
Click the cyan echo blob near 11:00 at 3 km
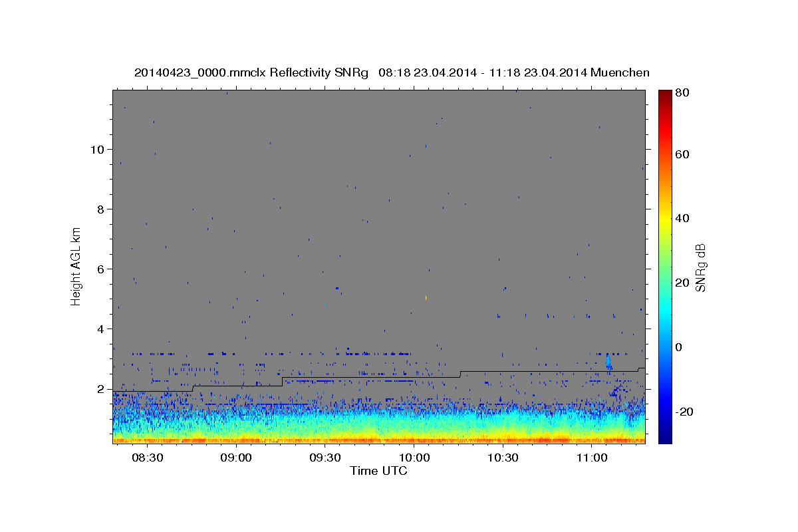pos(608,362)
